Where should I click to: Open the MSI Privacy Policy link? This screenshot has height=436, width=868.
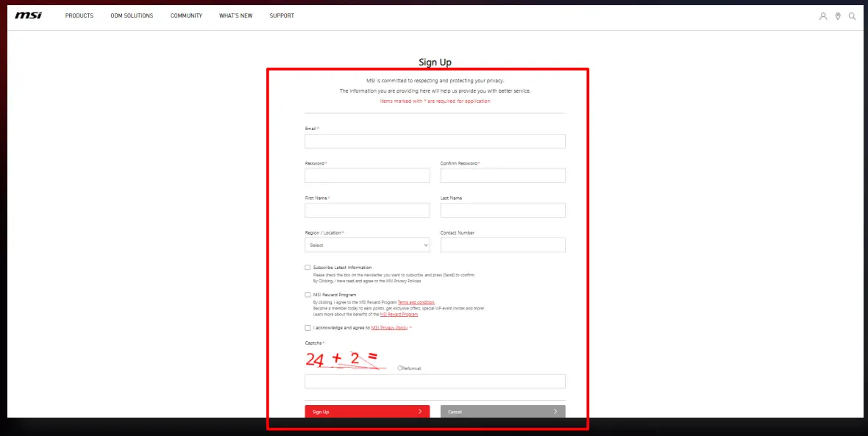point(389,328)
